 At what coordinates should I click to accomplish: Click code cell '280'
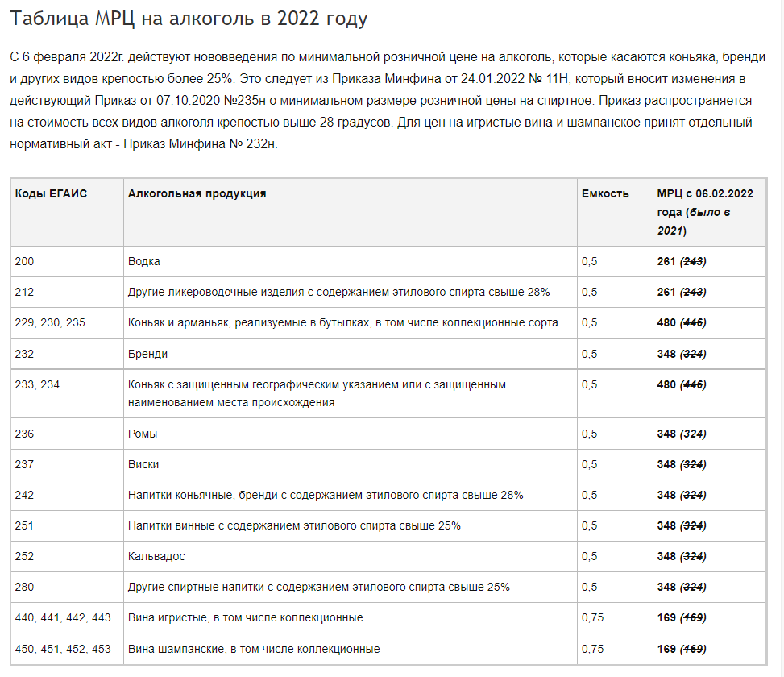(67, 587)
